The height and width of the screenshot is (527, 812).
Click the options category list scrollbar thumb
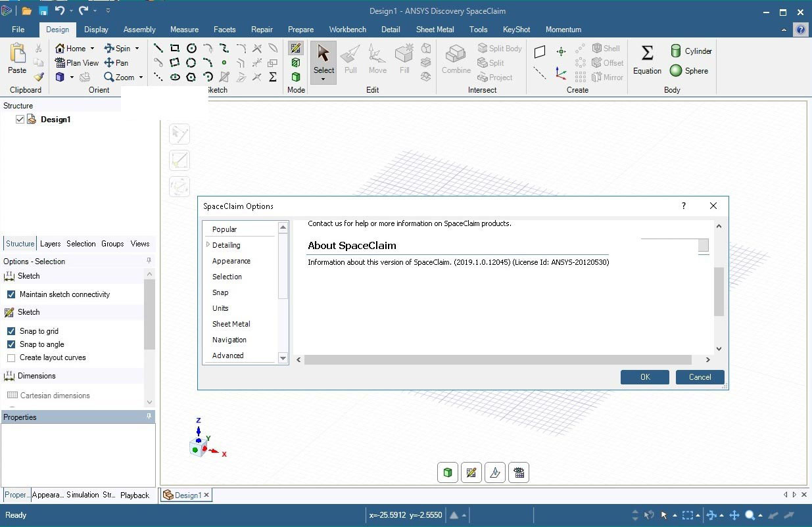click(x=283, y=266)
